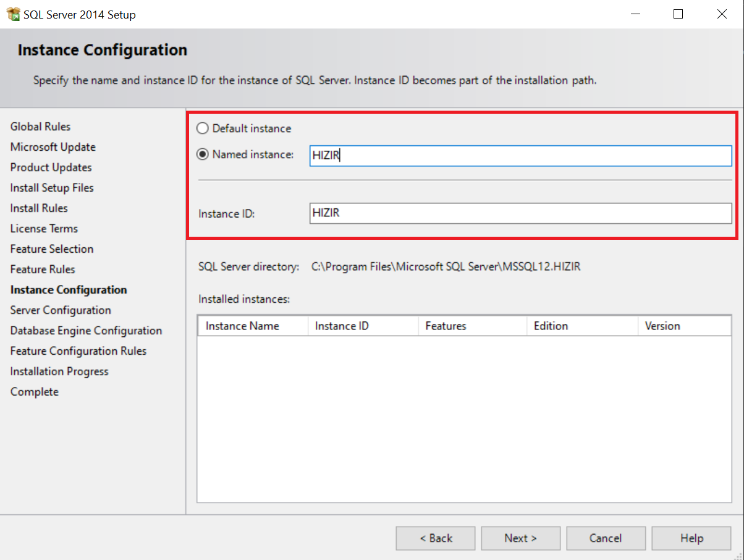Image resolution: width=744 pixels, height=560 pixels.
Task: Select Database Engine Configuration step
Action: [86, 331]
